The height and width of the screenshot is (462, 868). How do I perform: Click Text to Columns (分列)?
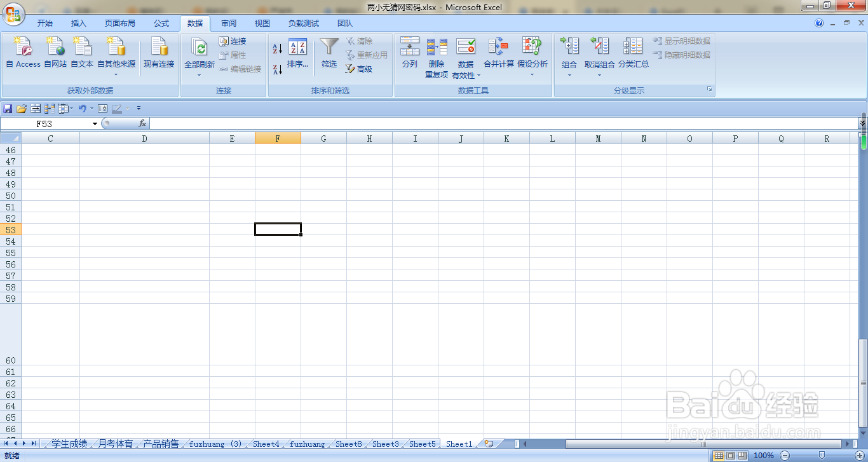410,52
